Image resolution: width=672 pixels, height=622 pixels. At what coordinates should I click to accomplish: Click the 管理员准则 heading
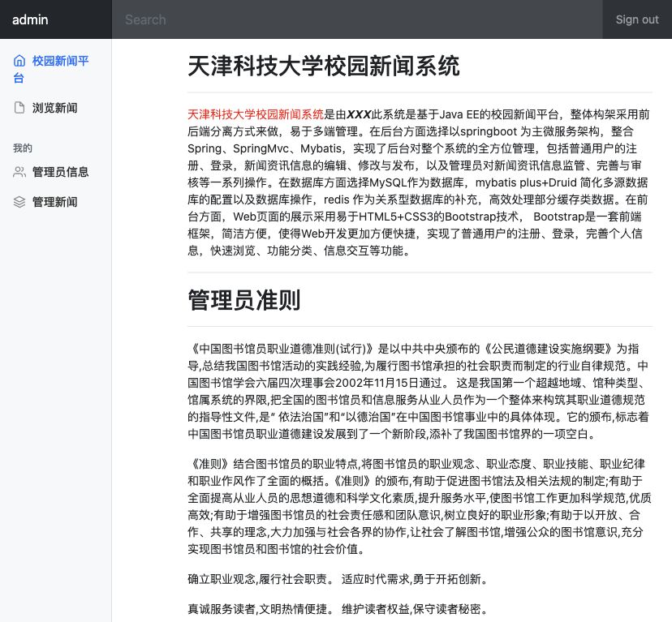[243, 300]
